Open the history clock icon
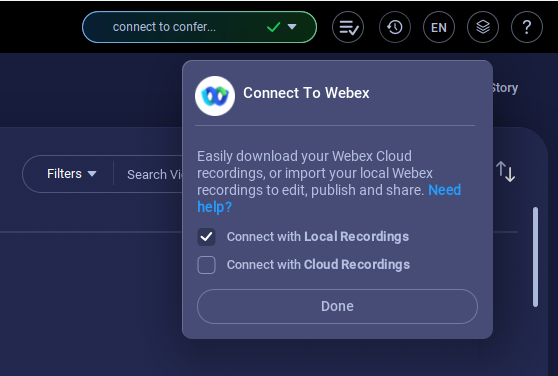 395,27
